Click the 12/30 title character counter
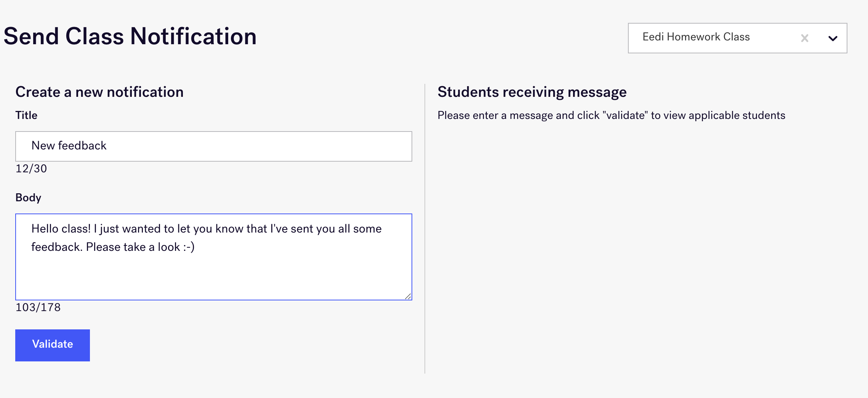Screen dimensions: 868x398 point(31,169)
